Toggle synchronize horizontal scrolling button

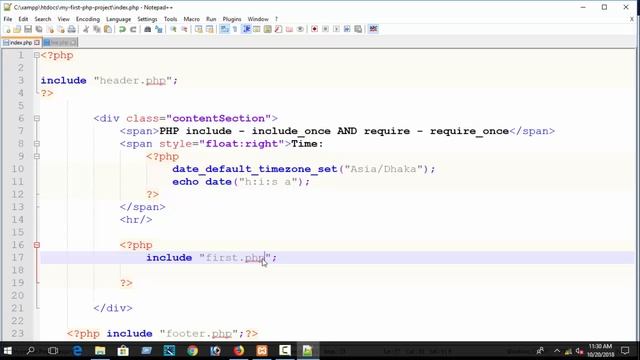pos(209,29)
